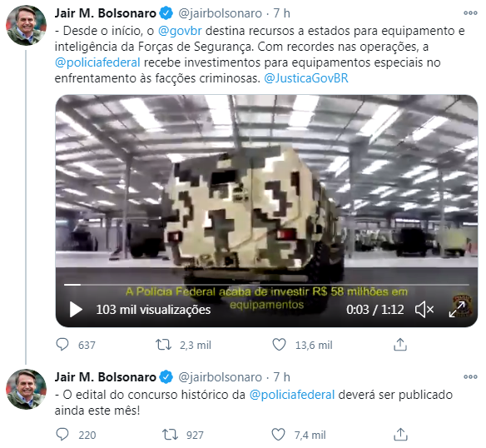Open the @JusticaGovBR mention link
The width and height of the screenshot is (486, 448).
pos(306,78)
